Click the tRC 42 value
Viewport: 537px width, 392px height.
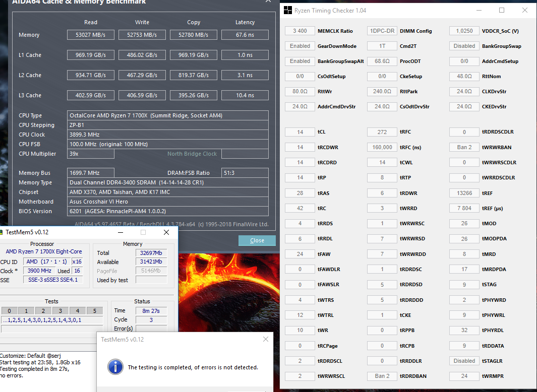click(300, 208)
